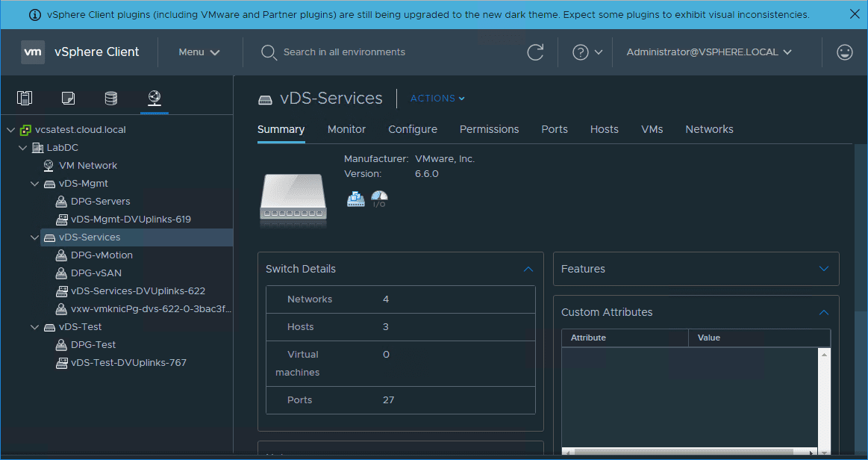Click the switch icon beside vDS-Mgmt
Screen dimensions: 868x460
[x=49, y=184]
